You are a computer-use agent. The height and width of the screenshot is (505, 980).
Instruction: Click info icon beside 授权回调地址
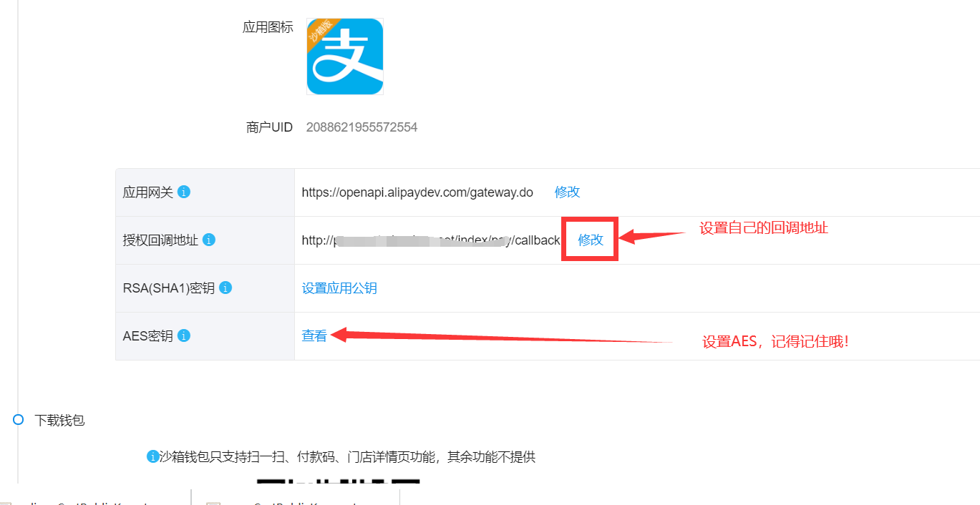point(209,240)
